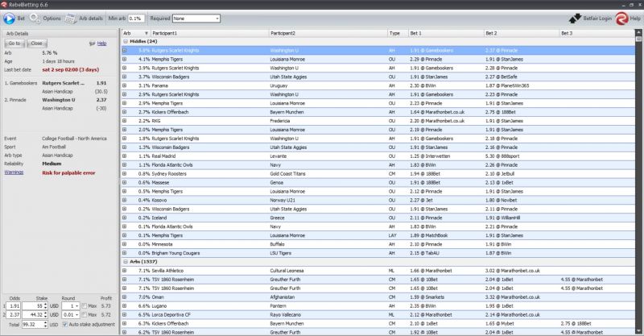Sort by the Arb column header
The image size is (644, 336).
click(x=135, y=33)
